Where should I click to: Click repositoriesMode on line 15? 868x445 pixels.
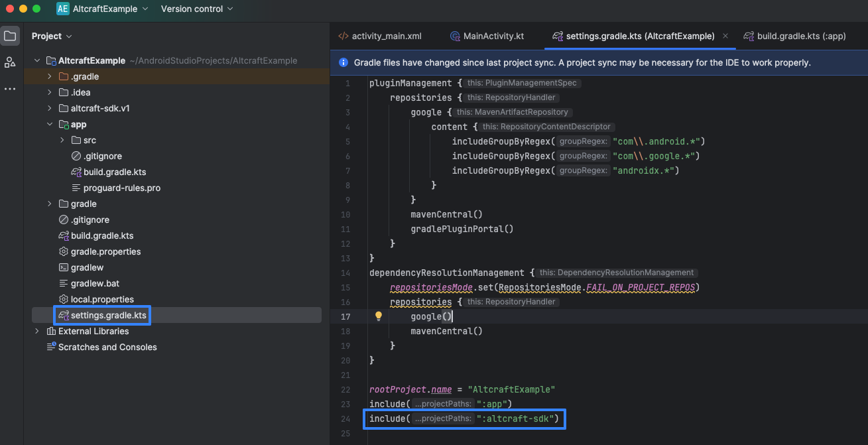(431, 287)
